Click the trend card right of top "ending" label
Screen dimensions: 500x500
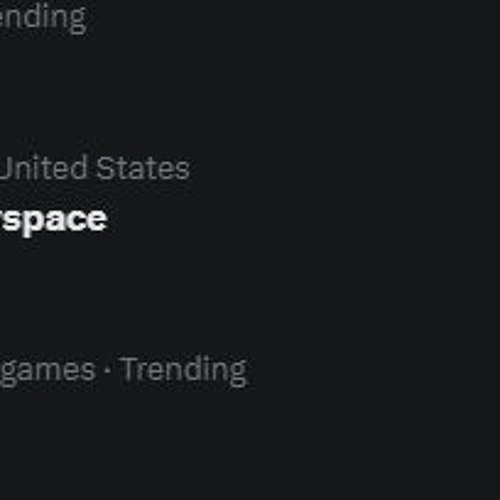tap(293, 18)
